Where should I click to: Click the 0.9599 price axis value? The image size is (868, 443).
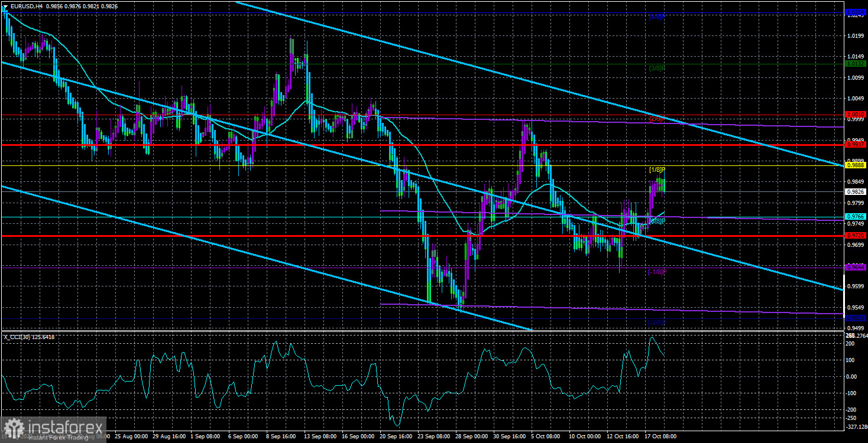(x=856, y=286)
